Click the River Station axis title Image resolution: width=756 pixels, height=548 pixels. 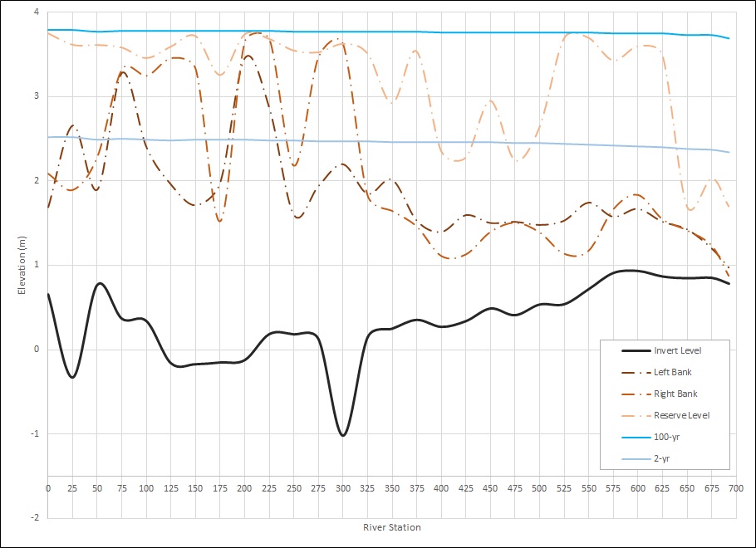(x=394, y=527)
